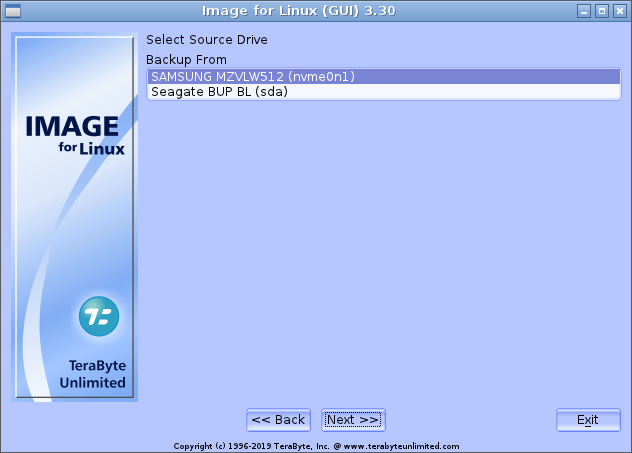Screen dimensions: 632x453
Task: Select SAMSUNG MZVLW512 (nvme0n1) drive
Action: 384,77
